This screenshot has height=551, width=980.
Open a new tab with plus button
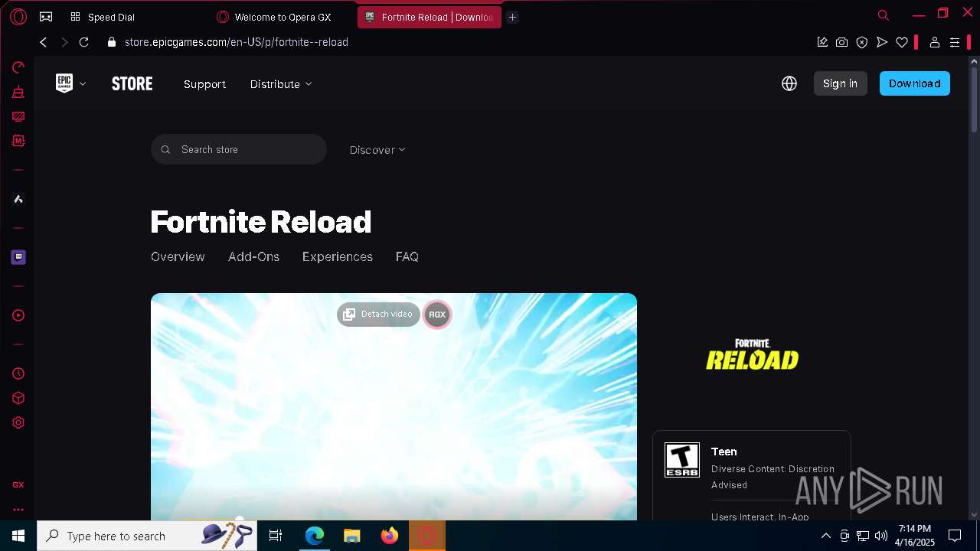[513, 17]
